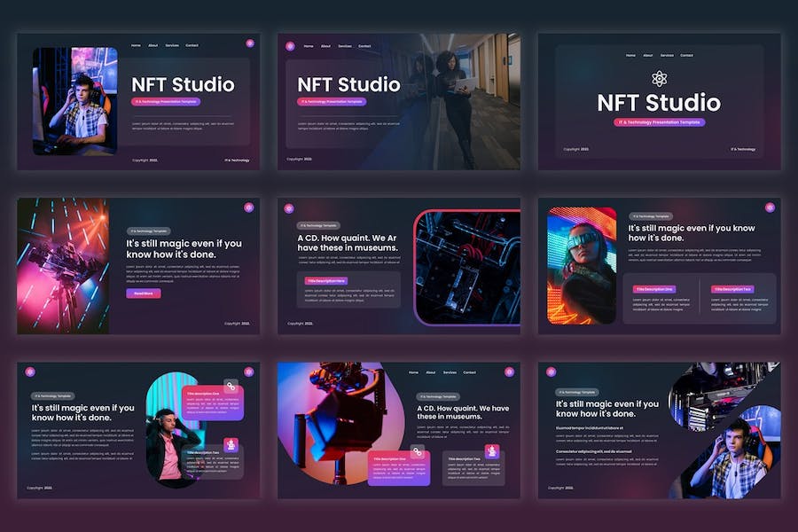Click the circular logo icon on the cyberpunk woman slide
798x532 pixels.
coord(770,207)
